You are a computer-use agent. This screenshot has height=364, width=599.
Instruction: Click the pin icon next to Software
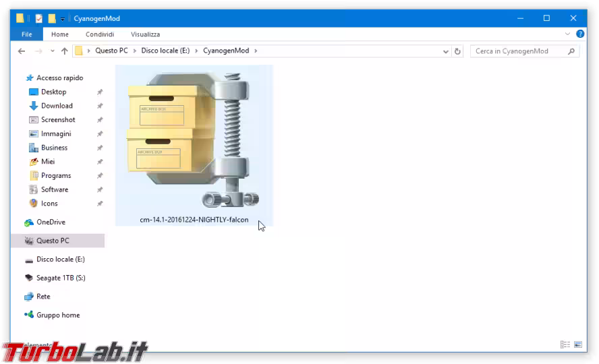coord(100,189)
